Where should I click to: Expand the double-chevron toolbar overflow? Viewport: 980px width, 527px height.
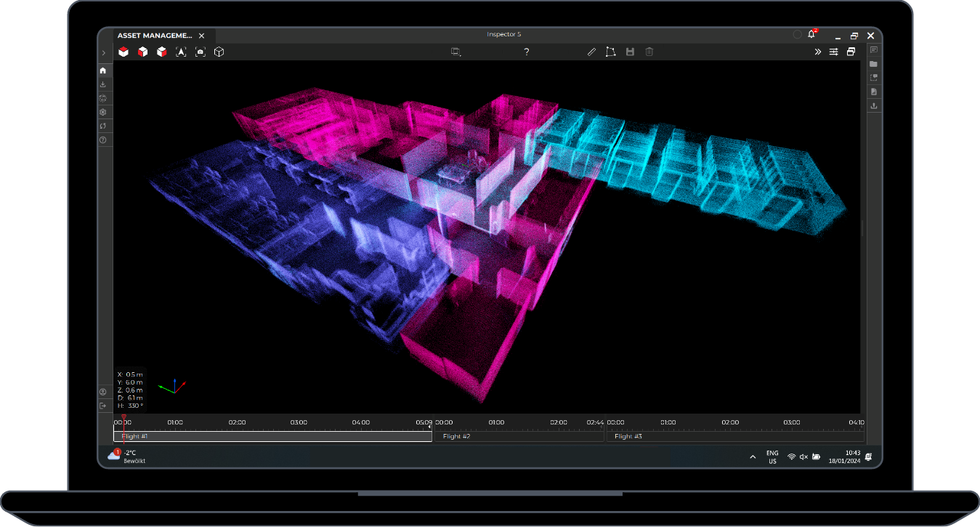[x=817, y=52]
